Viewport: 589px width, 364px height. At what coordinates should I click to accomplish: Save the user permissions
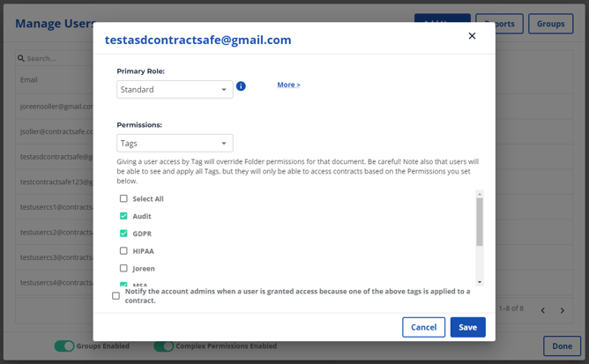click(x=467, y=327)
